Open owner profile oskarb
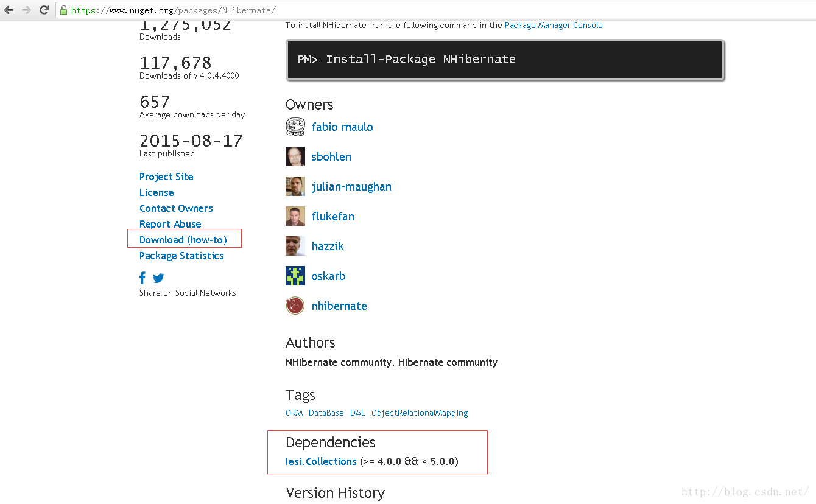The width and height of the screenshot is (816, 504). point(329,276)
